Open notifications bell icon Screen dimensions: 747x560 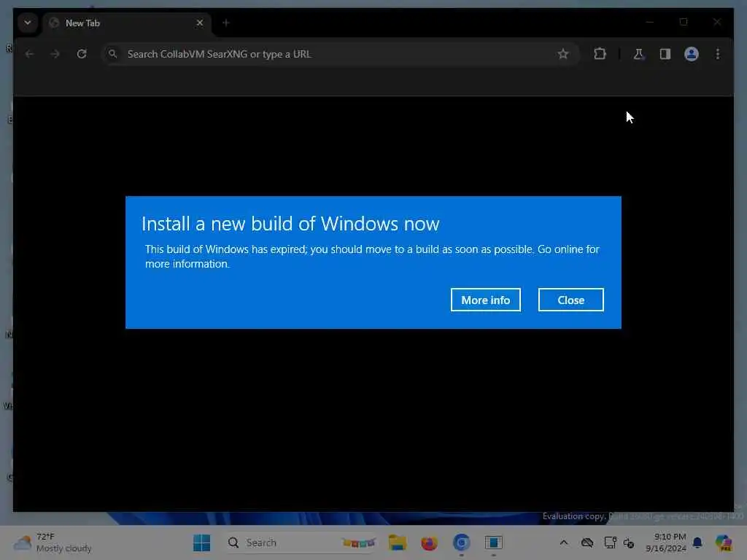click(x=697, y=542)
